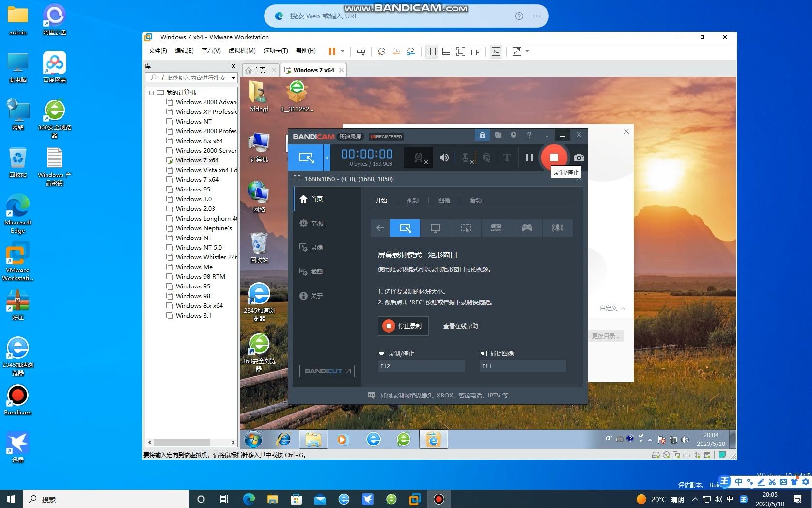The height and width of the screenshot is (508, 812).
Task: Toggle Bandicam speaker sound icon
Action: coord(444,158)
